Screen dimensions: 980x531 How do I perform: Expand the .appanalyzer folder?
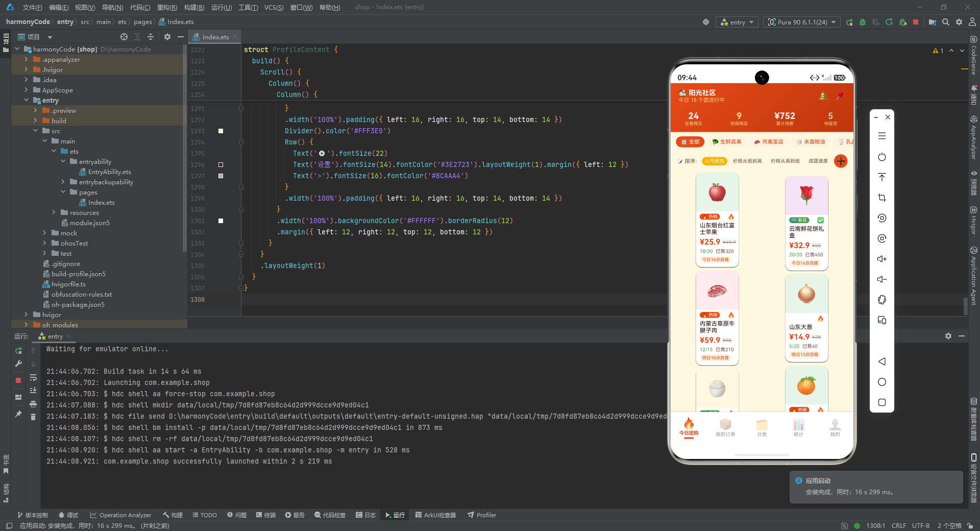[26, 59]
